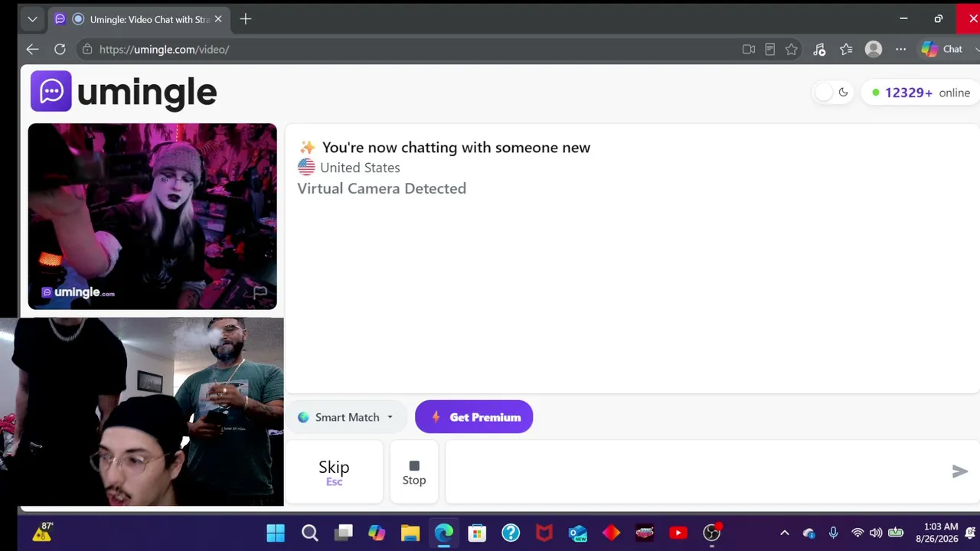Open browser settings and more menu
The width and height of the screenshot is (980, 551).
click(900, 49)
